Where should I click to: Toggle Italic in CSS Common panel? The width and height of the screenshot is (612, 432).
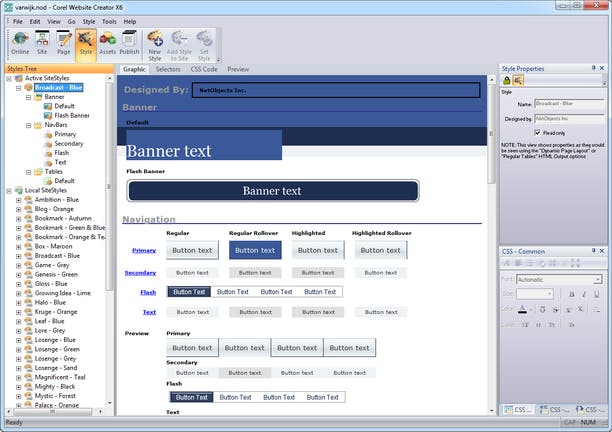(583, 294)
